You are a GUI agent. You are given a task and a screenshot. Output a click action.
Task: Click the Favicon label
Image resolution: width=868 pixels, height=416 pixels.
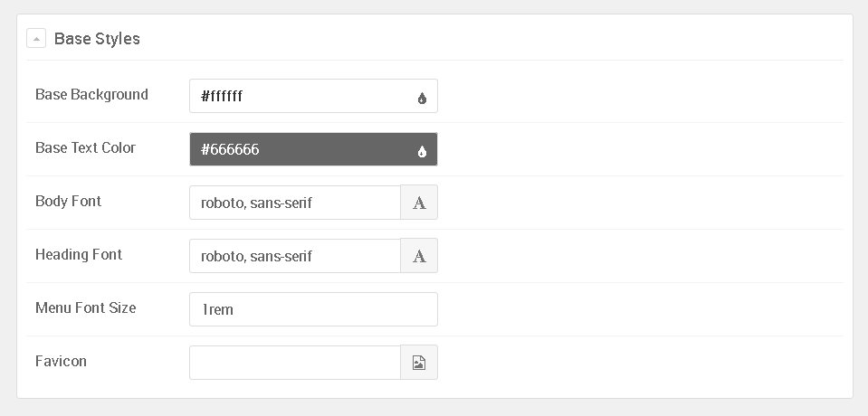click(x=61, y=361)
